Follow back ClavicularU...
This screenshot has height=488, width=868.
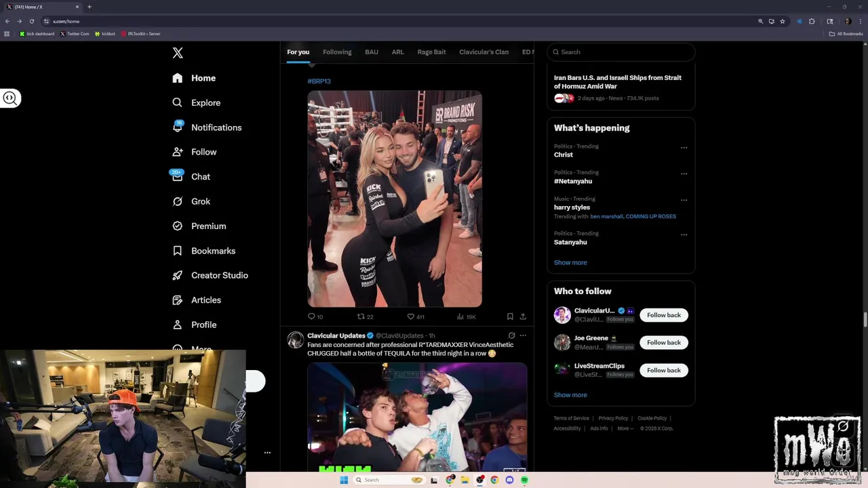coord(664,315)
